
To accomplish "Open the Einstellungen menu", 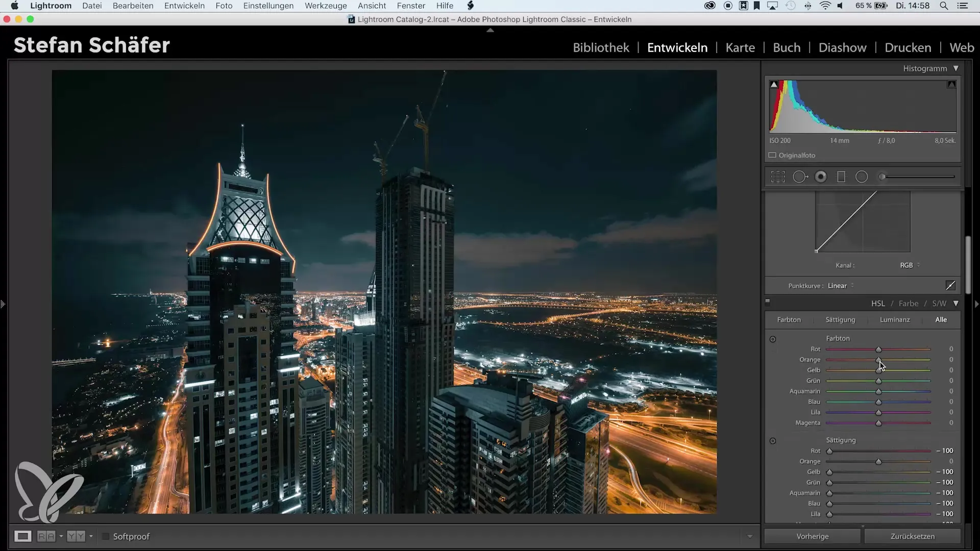I will pyautogui.click(x=268, y=6).
